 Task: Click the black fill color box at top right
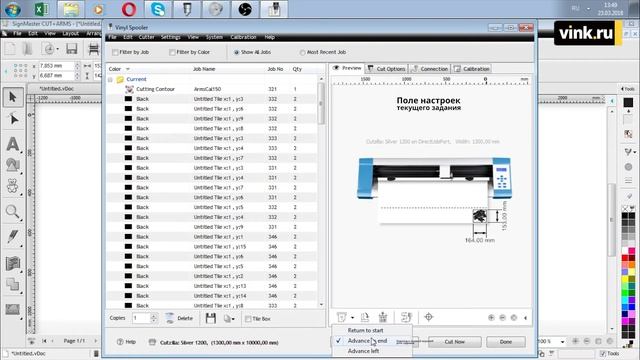[x=628, y=102]
